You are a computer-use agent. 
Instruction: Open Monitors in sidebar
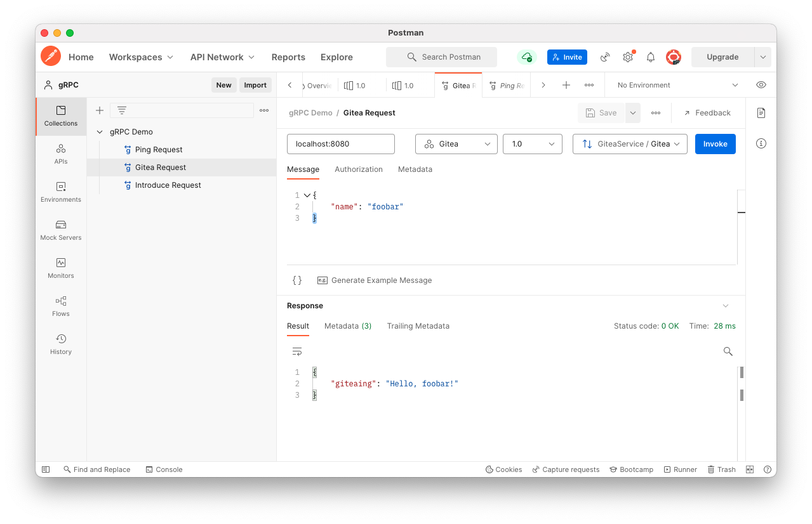tap(61, 268)
